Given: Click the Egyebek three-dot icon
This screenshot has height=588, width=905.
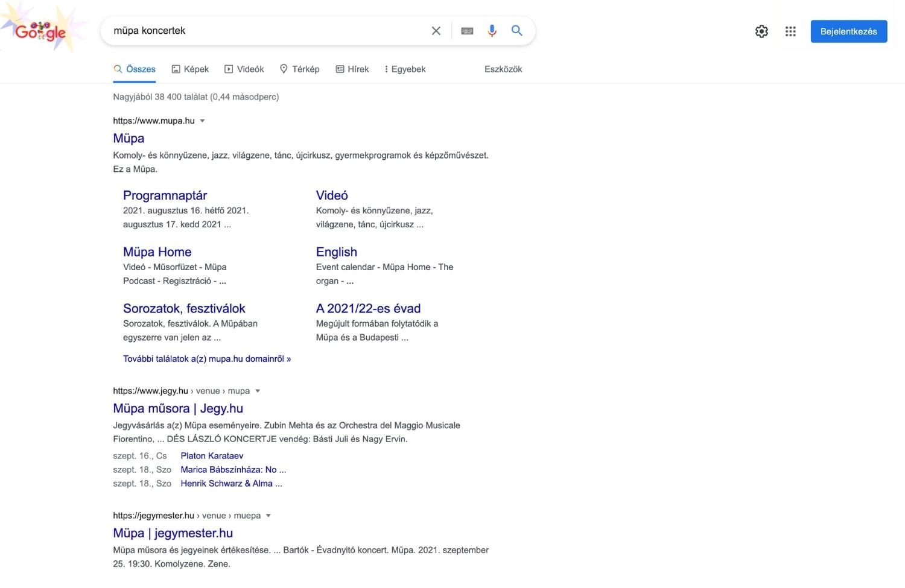Looking at the screenshot, I should point(386,69).
